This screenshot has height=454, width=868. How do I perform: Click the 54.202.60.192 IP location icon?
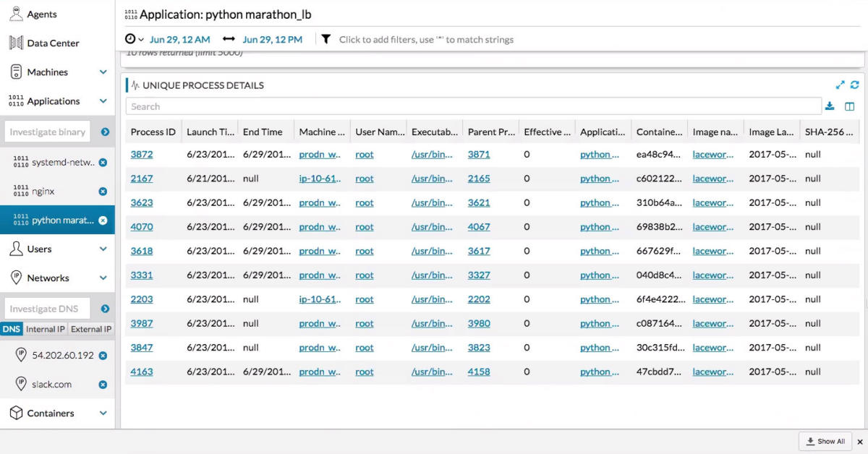point(20,355)
